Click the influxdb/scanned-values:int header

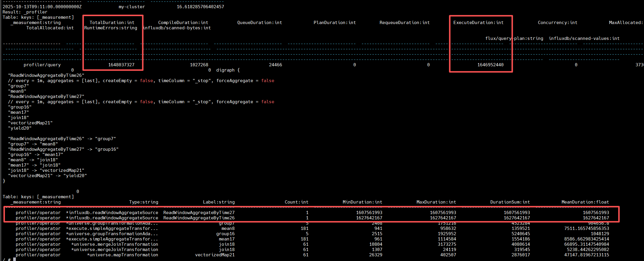(x=584, y=38)
